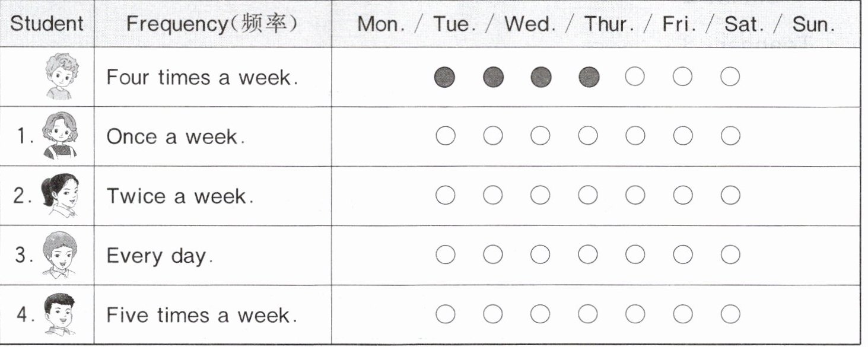Click student 1's avatar picture
Image resolution: width=868 pixels, height=347 pixels.
click(x=60, y=136)
